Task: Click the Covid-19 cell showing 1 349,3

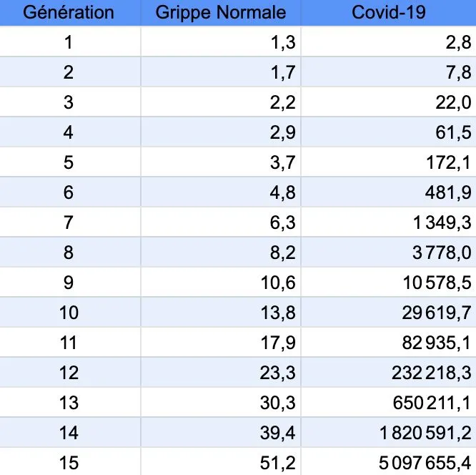Action: pos(442,222)
